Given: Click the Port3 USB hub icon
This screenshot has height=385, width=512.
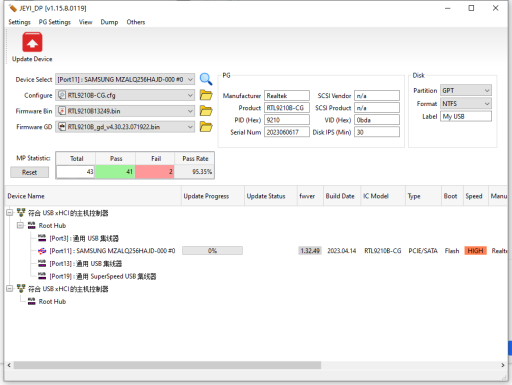Looking at the screenshot, I should tap(42, 238).
